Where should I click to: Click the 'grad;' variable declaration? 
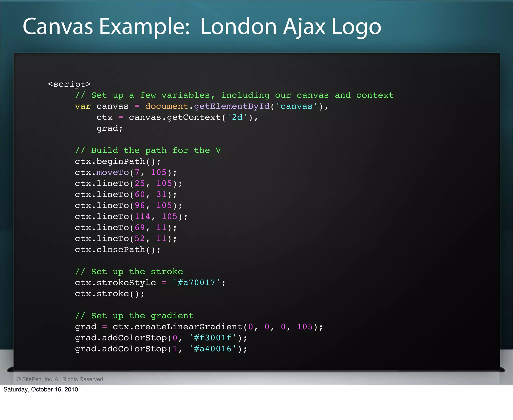click(109, 128)
